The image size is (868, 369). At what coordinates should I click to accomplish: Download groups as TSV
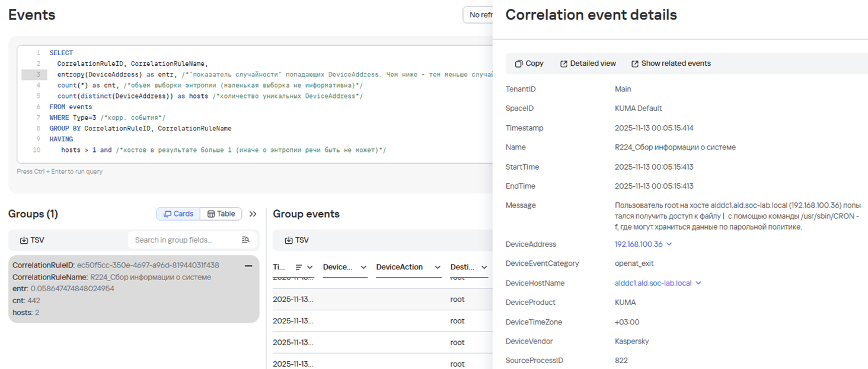pyautogui.click(x=32, y=240)
